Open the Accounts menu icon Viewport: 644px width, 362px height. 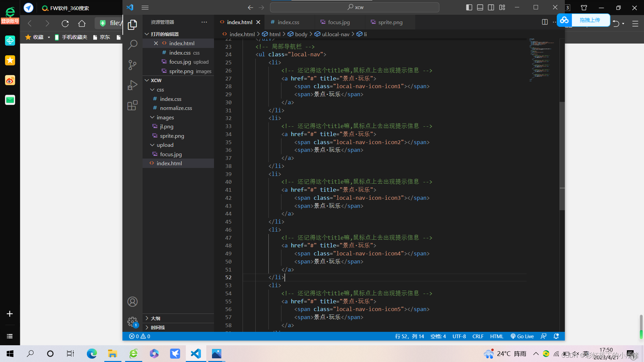pyautogui.click(x=132, y=302)
